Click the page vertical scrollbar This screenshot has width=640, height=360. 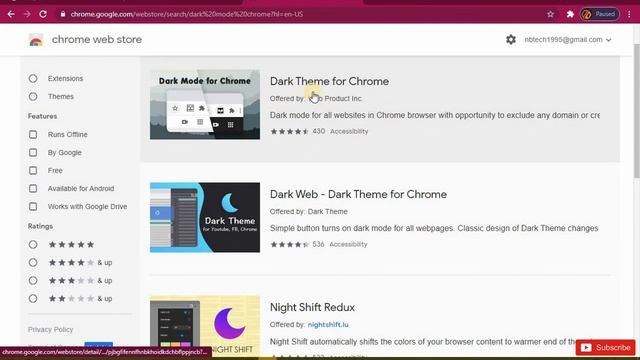636,110
